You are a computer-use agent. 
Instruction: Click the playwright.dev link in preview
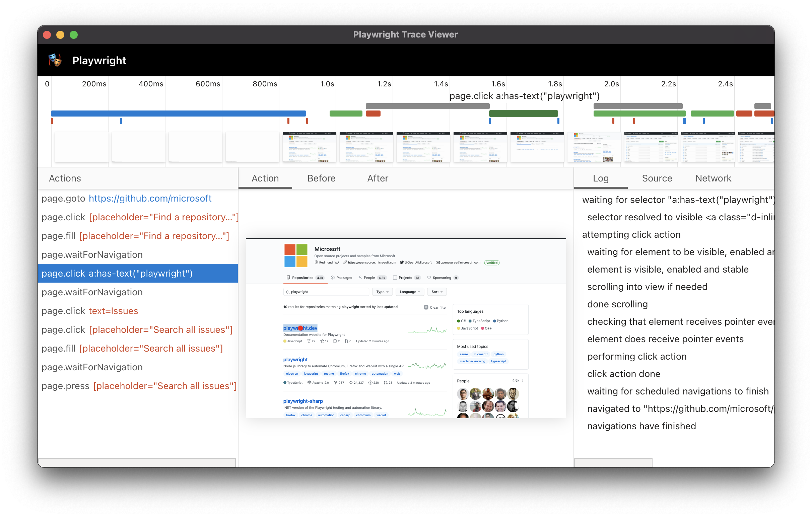click(300, 328)
